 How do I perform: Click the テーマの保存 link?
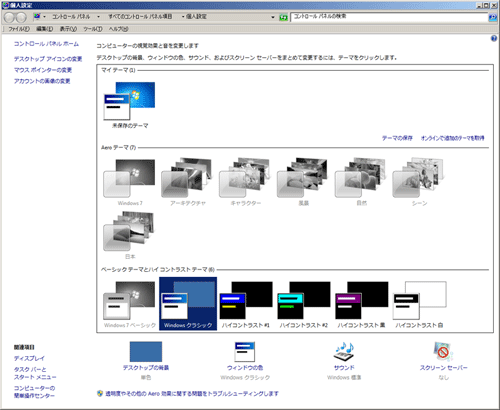(397, 138)
